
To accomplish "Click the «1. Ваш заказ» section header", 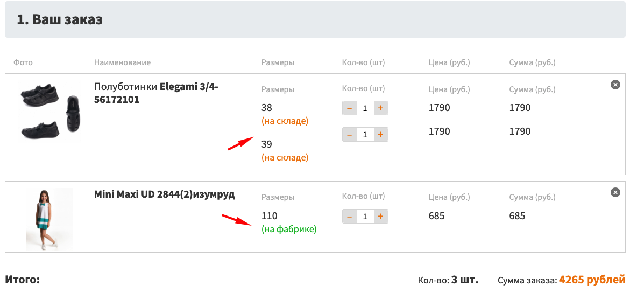I will (60, 20).
